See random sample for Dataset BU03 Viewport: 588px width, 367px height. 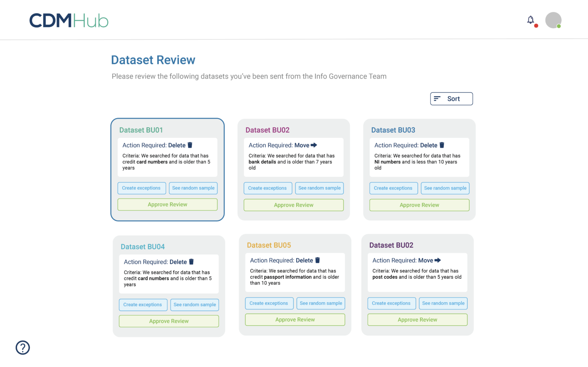coord(445,188)
